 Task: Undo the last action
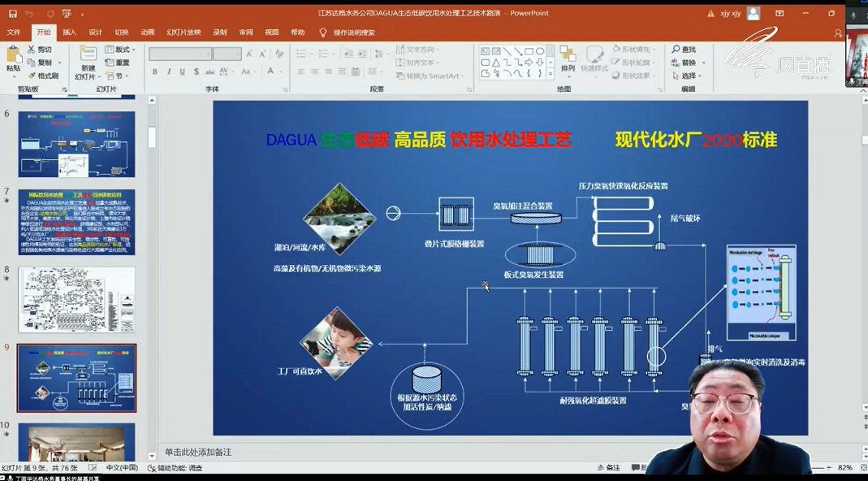(x=29, y=13)
